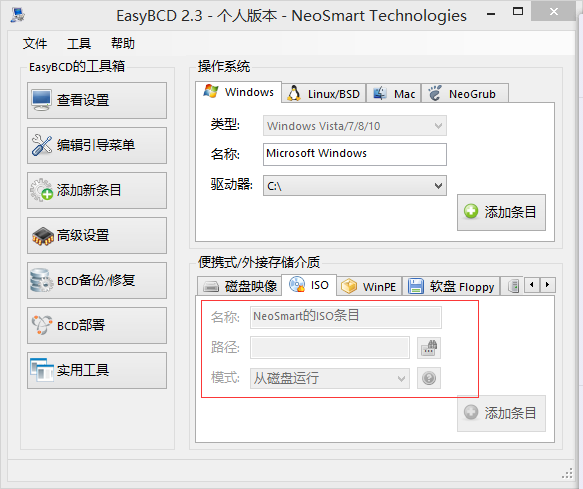Viewport: 583px width, 489px height.
Task: Open BCD部署 deployment section
Action: coord(97,325)
